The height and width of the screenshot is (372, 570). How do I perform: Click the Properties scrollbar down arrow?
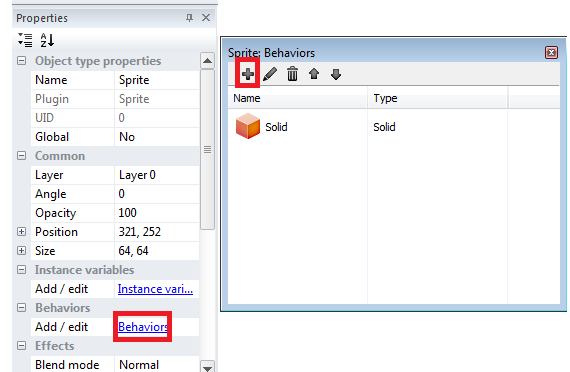click(x=207, y=367)
